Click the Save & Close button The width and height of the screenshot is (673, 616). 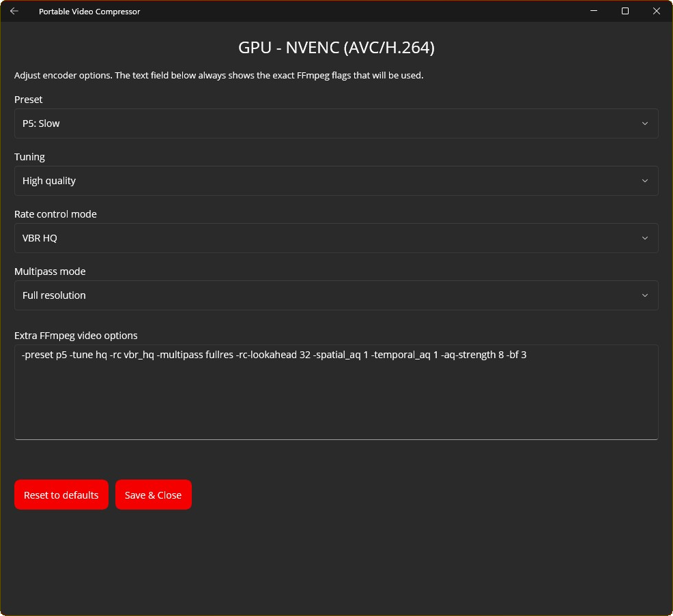coord(153,495)
